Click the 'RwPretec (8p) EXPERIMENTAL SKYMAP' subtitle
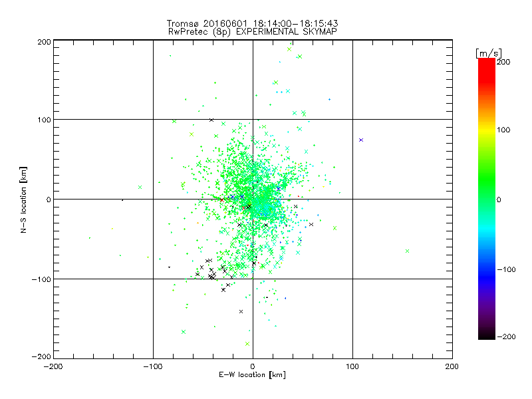Image resolution: width=532 pixels, height=399 pixels. click(253, 32)
